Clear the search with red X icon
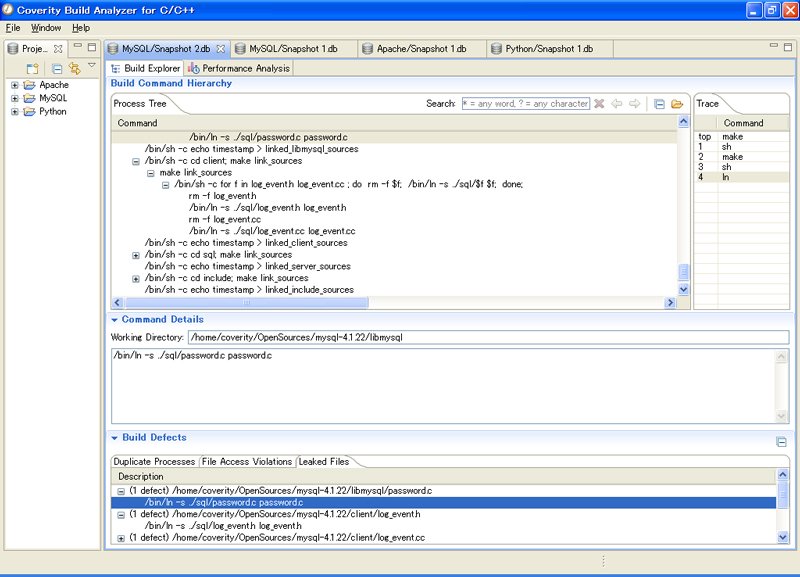This screenshot has height=577, width=800. tap(599, 104)
